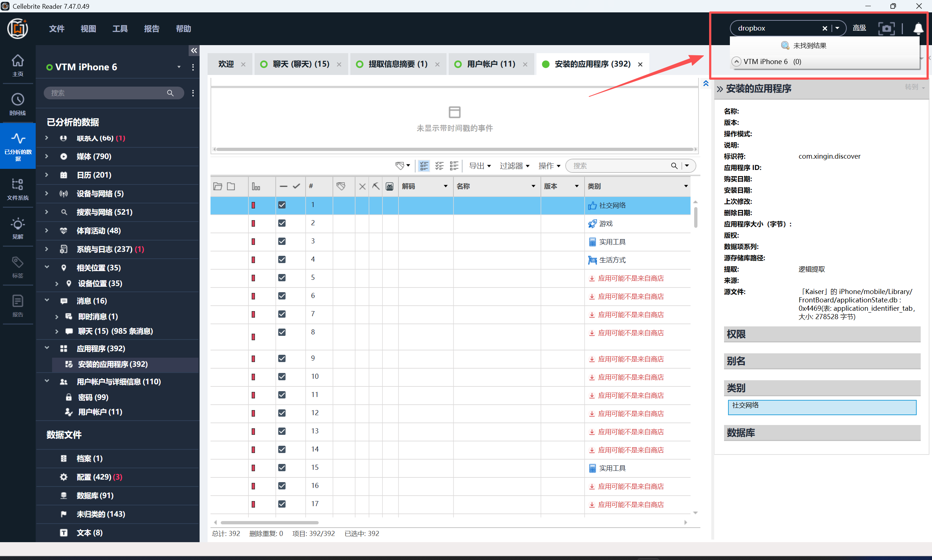The height and width of the screenshot is (560, 932).
Task: Clear the dropbox search with X icon
Action: tap(824, 28)
